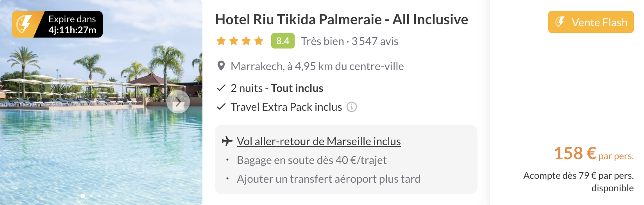Jump to the second carousel dot
The image size is (644, 205).
point(91,196)
